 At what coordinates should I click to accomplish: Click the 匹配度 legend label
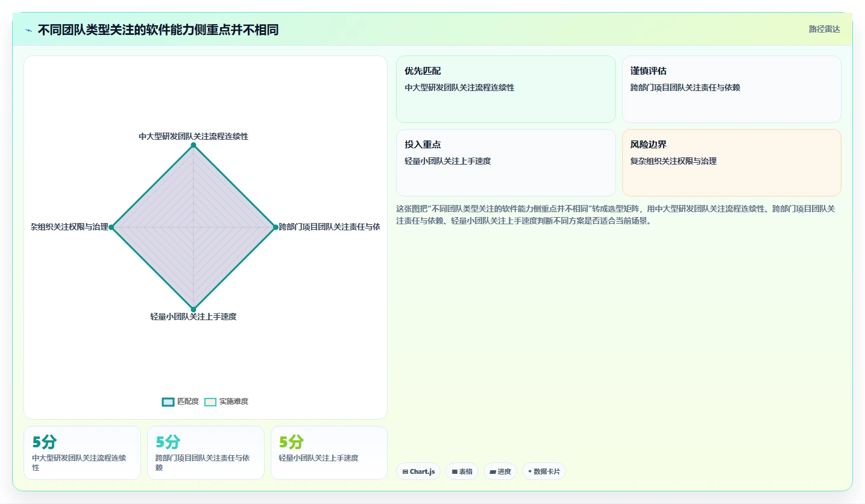click(x=188, y=402)
